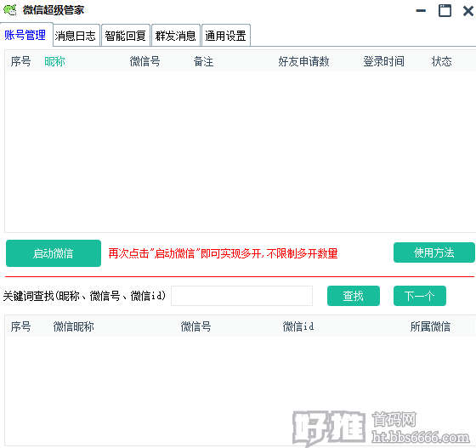Click the 下一个 button

tap(420, 296)
